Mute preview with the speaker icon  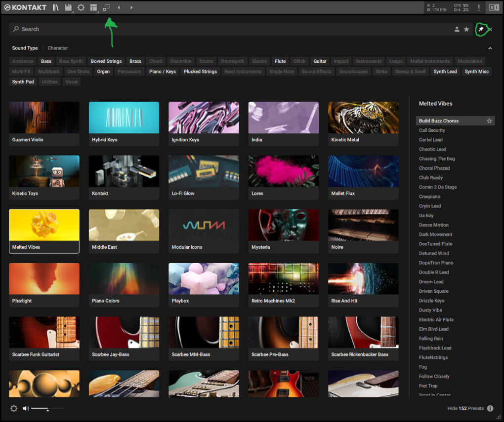tap(26, 408)
